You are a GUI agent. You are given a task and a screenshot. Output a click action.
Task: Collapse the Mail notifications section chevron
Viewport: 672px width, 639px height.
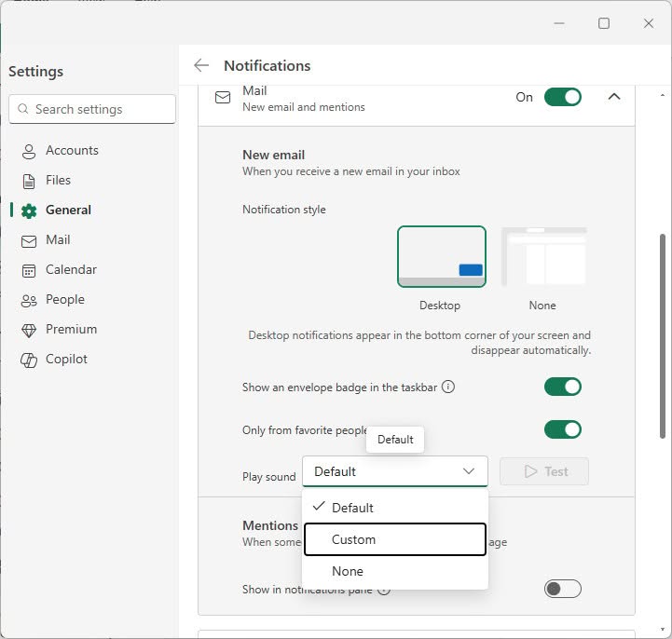[614, 97]
